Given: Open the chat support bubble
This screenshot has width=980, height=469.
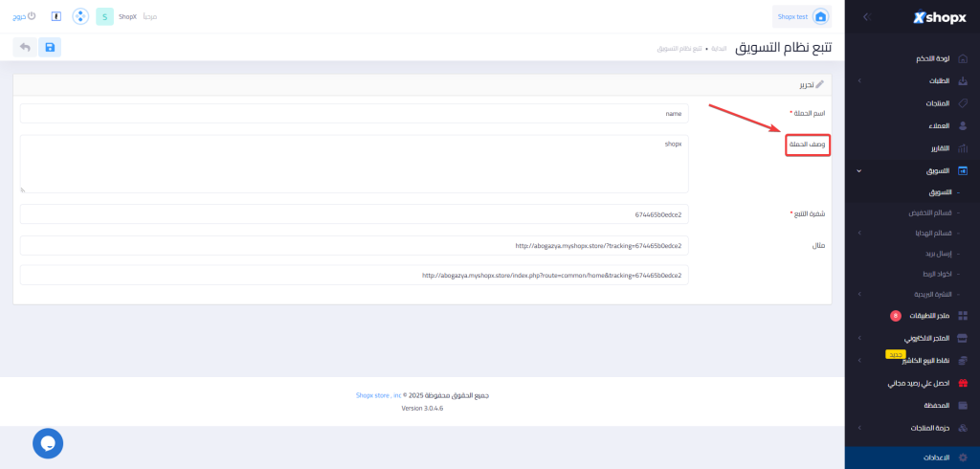Looking at the screenshot, I should tap(48, 443).
